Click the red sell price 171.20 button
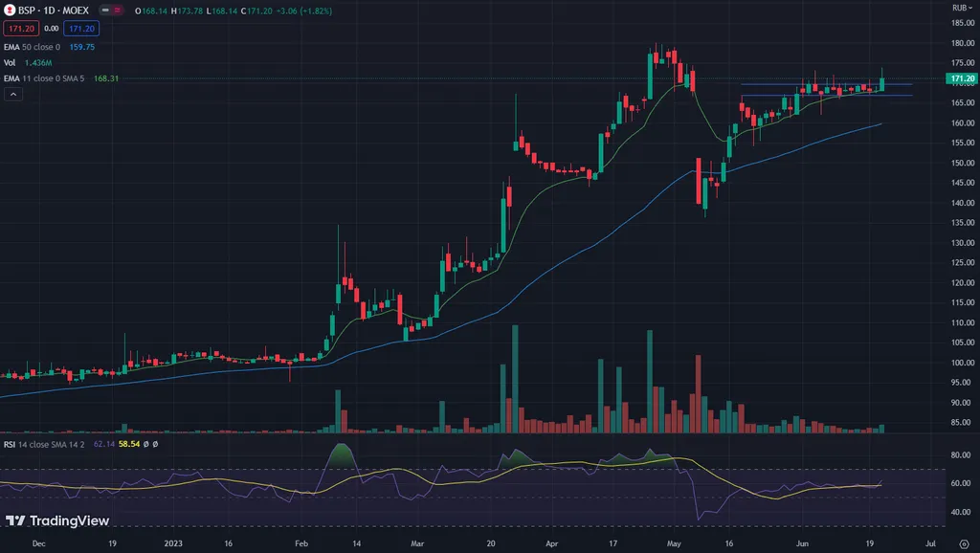This screenshot has width=980, height=553. [x=19, y=29]
